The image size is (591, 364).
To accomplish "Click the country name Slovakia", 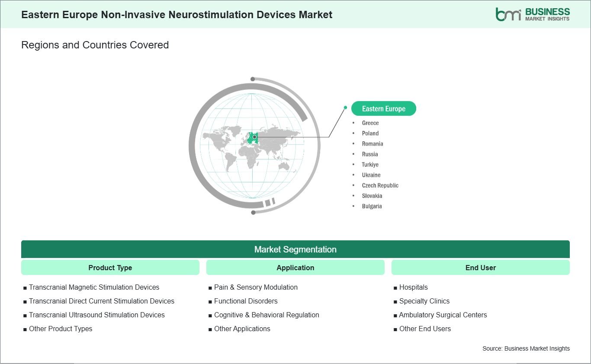I will point(372,195).
